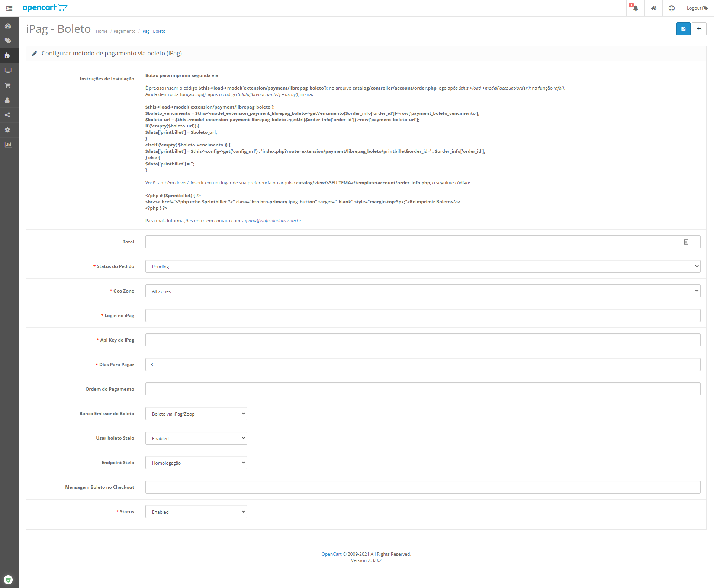Open the notifications bell icon
This screenshot has height=588, width=714.
tap(635, 8)
